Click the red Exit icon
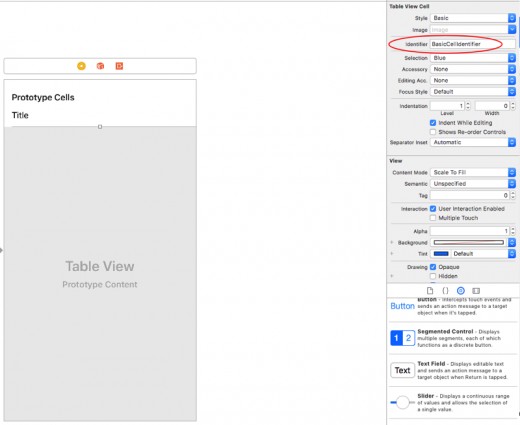This screenshot has width=520, height=425. 119,66
